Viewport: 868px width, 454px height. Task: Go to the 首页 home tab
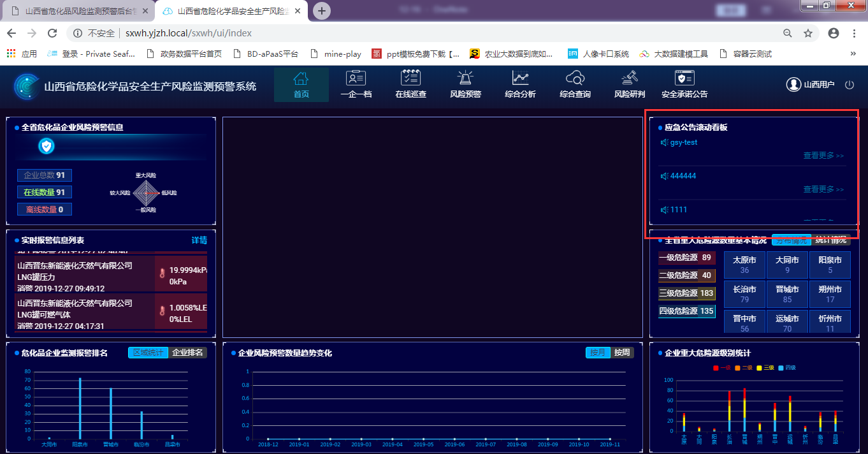(301, 85)
